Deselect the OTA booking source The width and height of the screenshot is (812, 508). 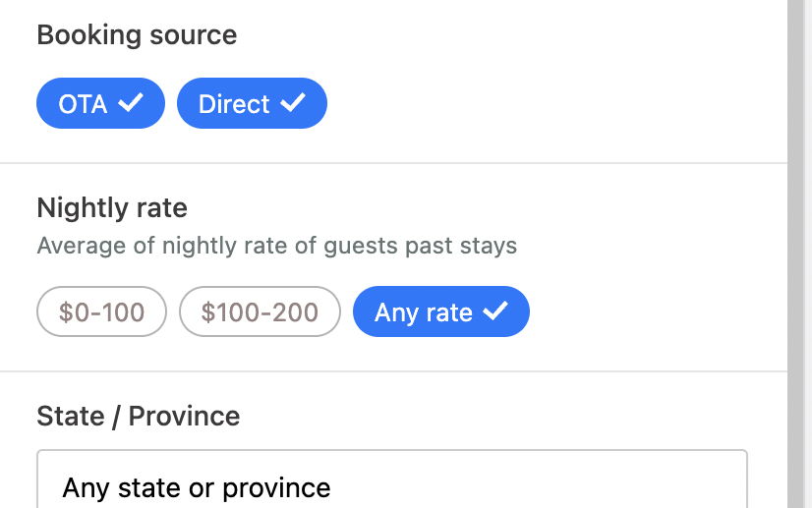(100, 103)
